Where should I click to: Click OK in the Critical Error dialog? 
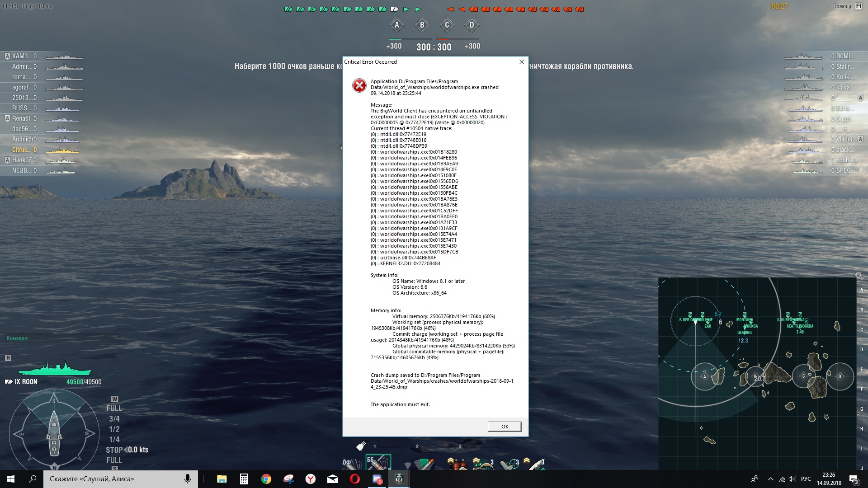click(x=505, y=427)
